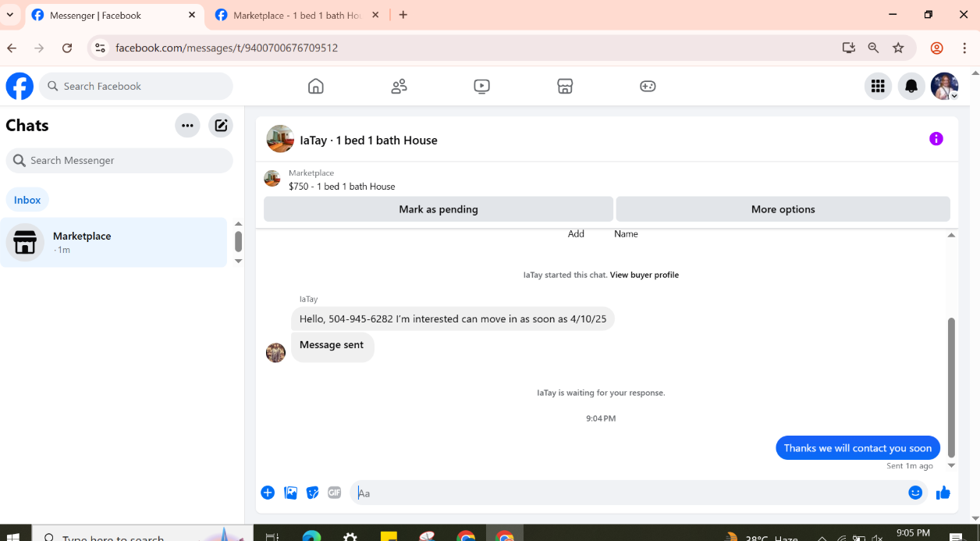Screen dimensions: 980x541
Task: Choose a GIF icon in composer
Action: (335, 493)
